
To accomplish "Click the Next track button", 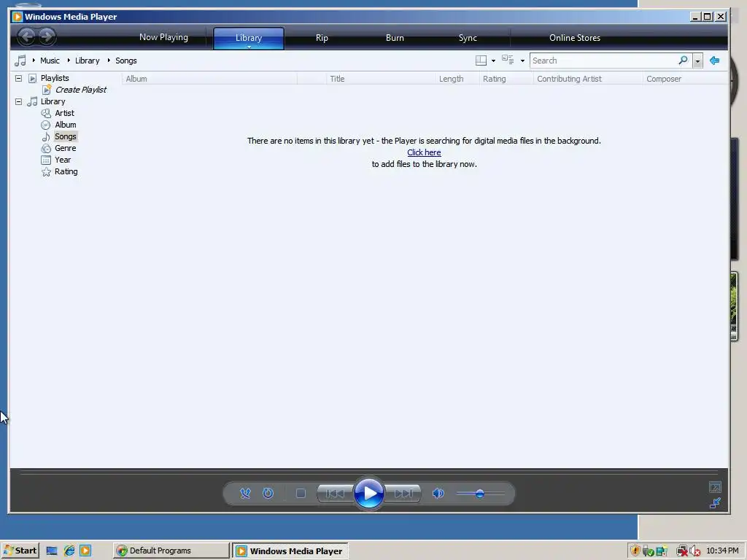I will [403, 494].
